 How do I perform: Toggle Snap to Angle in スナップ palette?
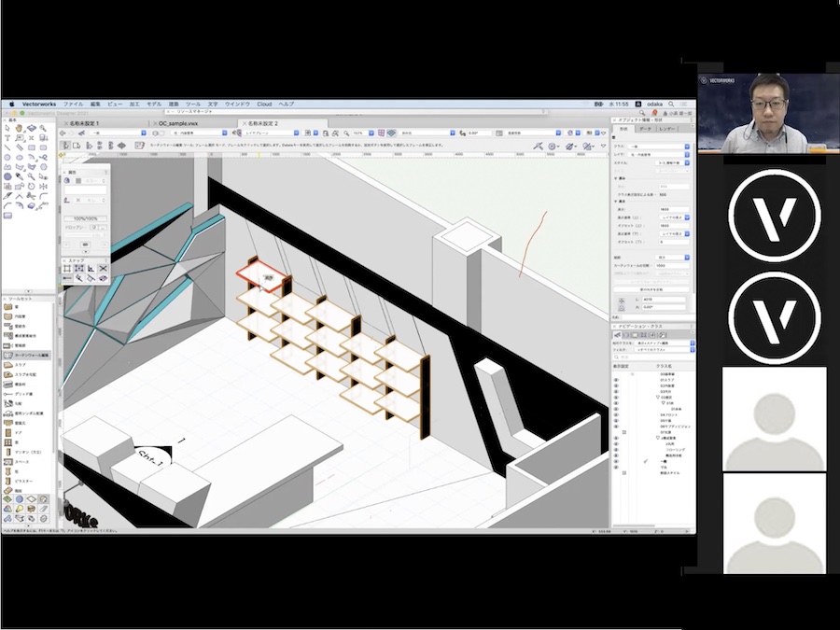click(91, 269)
